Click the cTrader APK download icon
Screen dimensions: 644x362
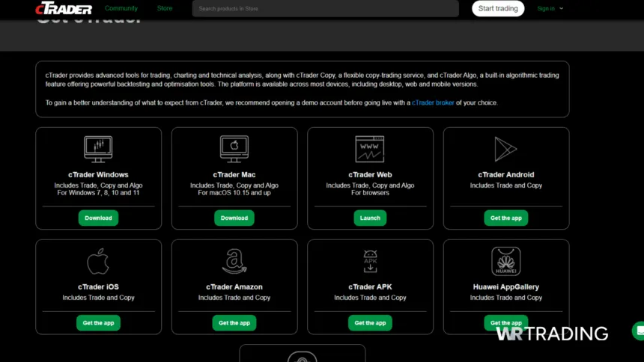coord(370,262)
